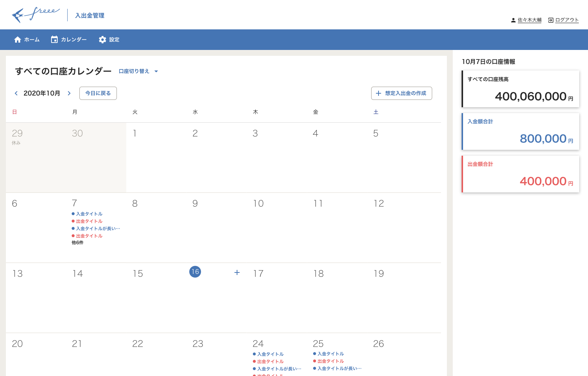Advance to next month with right chevron
Image resolution: width=588 pixels, height=376 pixels.
pos(69,93)
